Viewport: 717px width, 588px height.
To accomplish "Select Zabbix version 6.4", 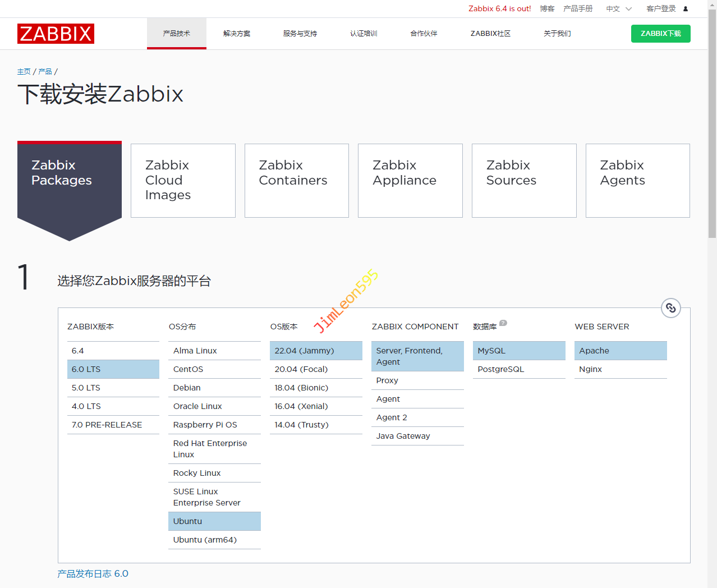I will click(113, 351).
